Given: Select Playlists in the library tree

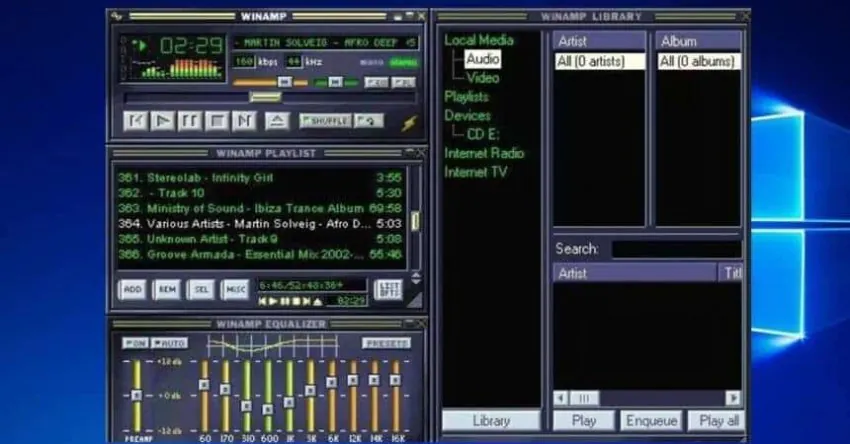Looking at the screenshot, I should coord(466,97).
